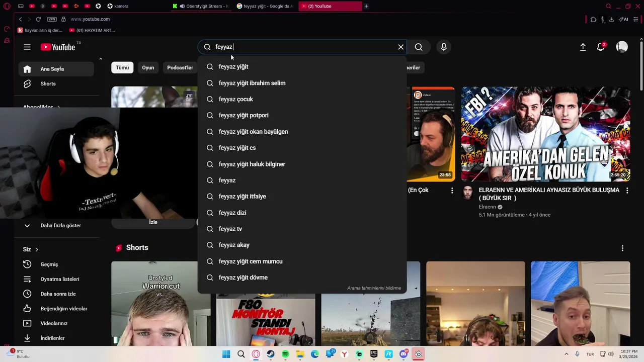Open İndirilenler

(x=56, y=338)
